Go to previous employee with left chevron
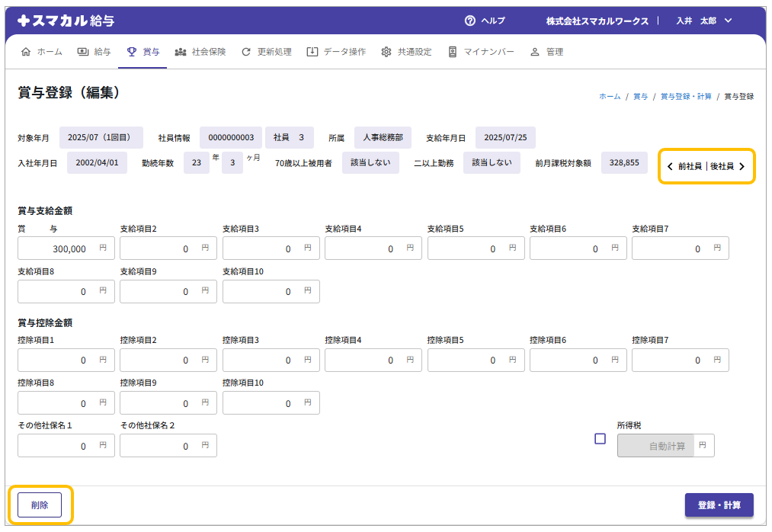Viewport: 772px width, 532px height. click(670, 166)
